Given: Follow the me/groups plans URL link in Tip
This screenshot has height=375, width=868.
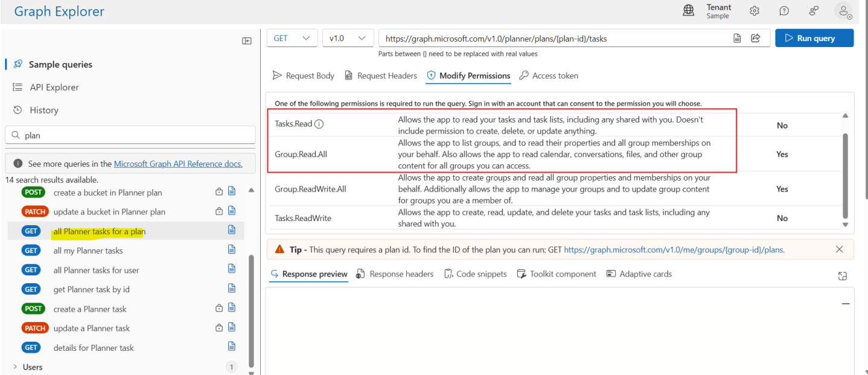Looking at the screenshot, I should [x=674, y=249].
